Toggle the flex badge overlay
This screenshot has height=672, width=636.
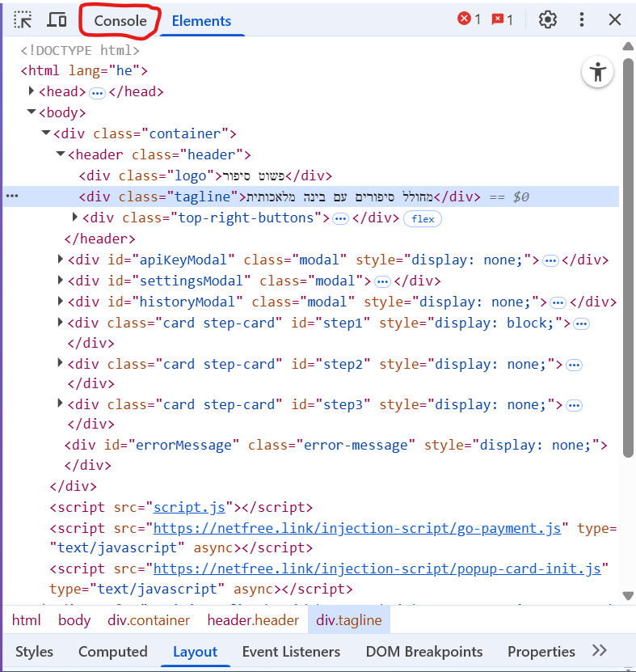pos(423,218)
